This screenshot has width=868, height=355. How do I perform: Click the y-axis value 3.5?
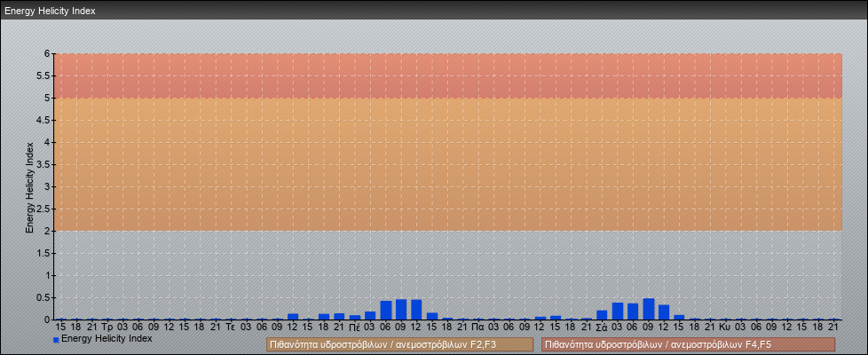pos(44,164)
